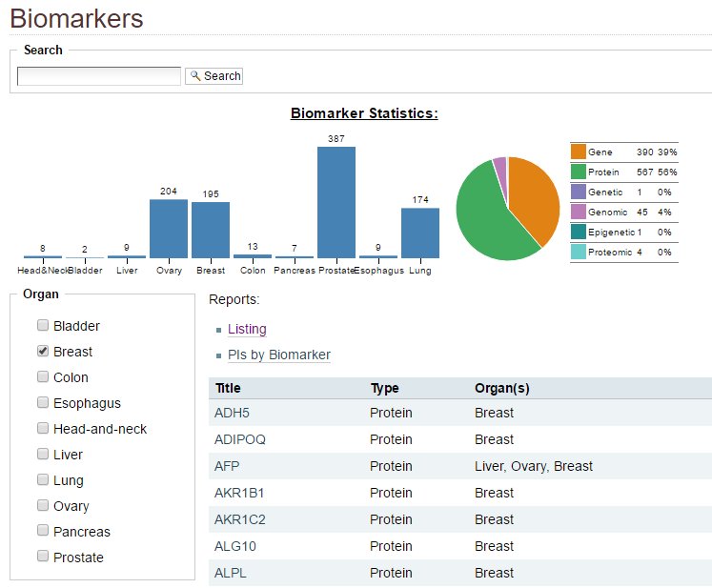
Task: Uncheck the Breast organ checkbox
Action: (43, 351)
